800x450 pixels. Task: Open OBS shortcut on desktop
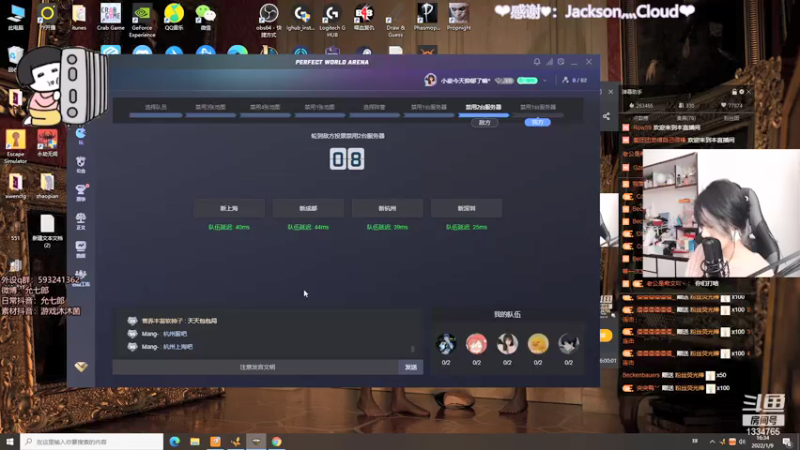(269, 20)
